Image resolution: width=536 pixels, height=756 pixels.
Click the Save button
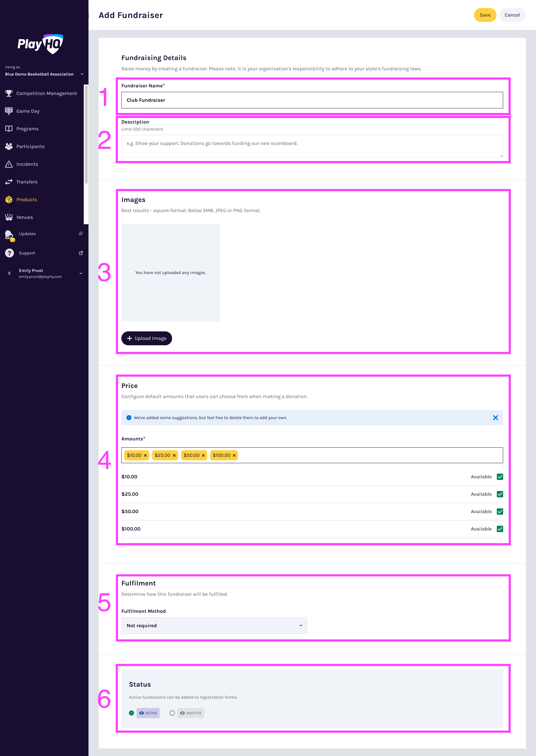point(485,15)
